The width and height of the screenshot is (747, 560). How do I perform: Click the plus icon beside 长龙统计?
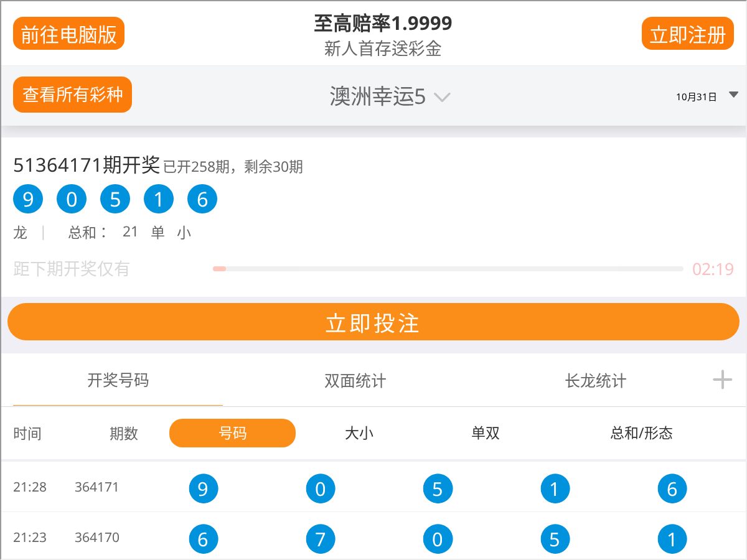pyautogui.click(x=722, y=380)
